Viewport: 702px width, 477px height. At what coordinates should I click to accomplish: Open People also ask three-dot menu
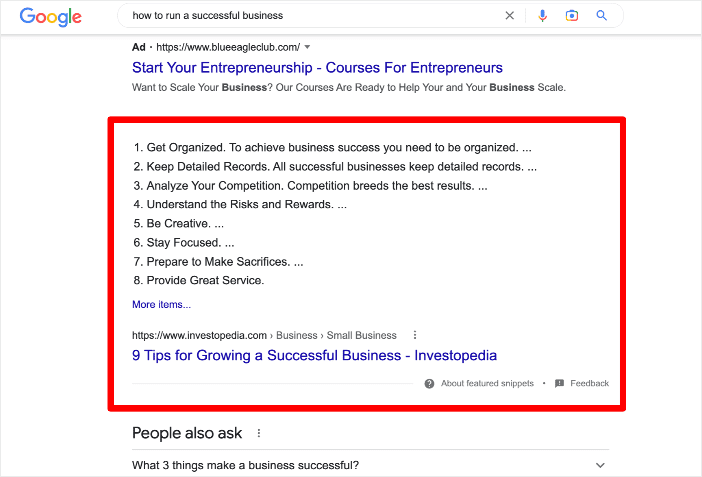(x=259, y=433)
